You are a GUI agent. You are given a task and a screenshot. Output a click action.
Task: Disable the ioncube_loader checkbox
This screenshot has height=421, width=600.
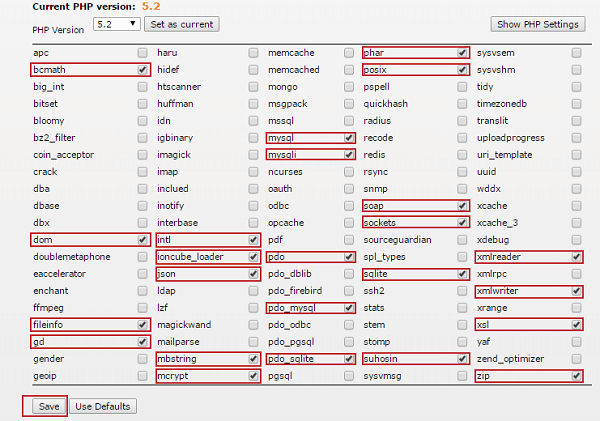253,257
